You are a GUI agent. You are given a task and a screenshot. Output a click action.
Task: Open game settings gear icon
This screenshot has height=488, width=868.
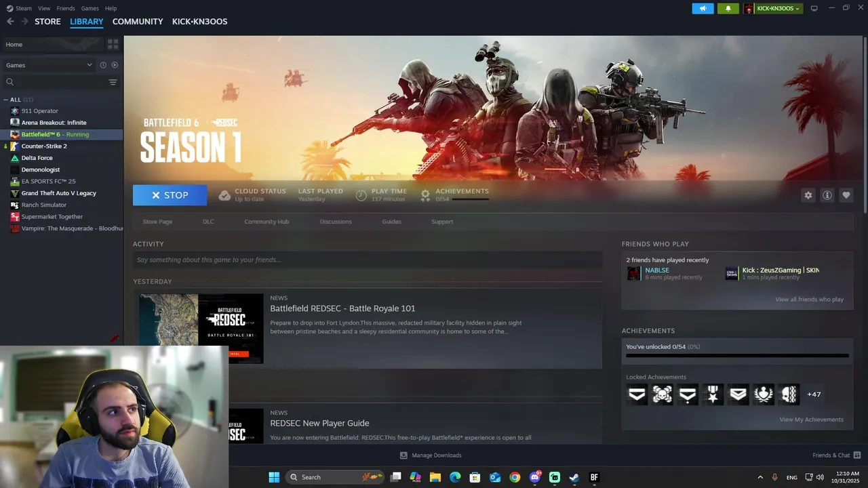point(808,195)
